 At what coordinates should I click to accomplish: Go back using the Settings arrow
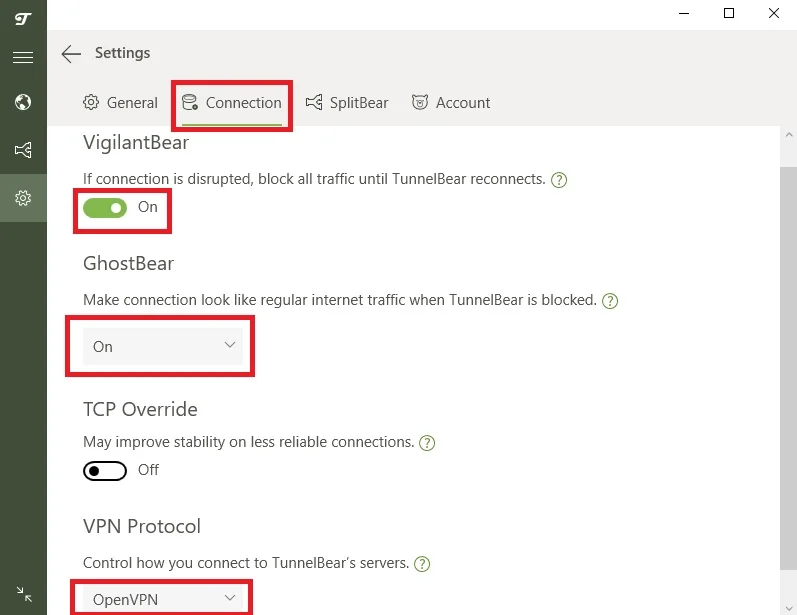[71, 54]
